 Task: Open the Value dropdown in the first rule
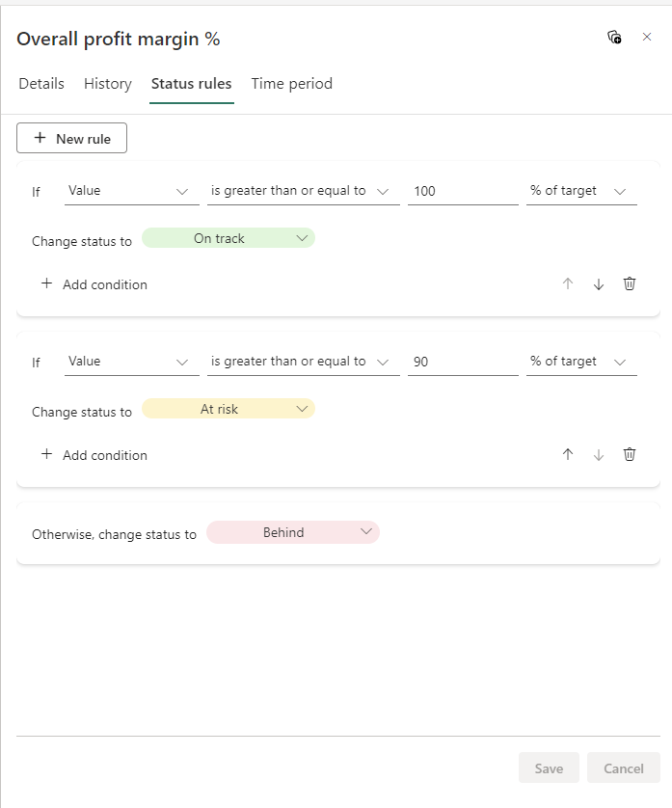pos(131,190)
